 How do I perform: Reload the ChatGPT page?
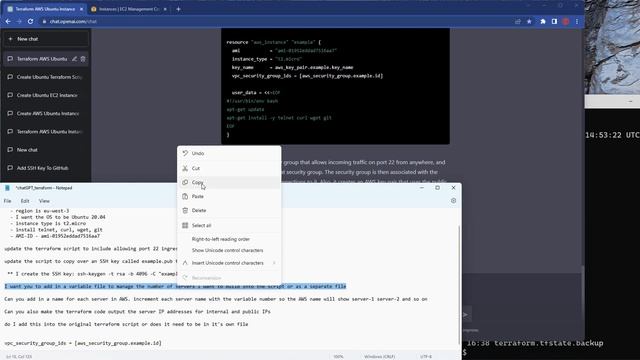pyautogui.click(x=31, y=21)
